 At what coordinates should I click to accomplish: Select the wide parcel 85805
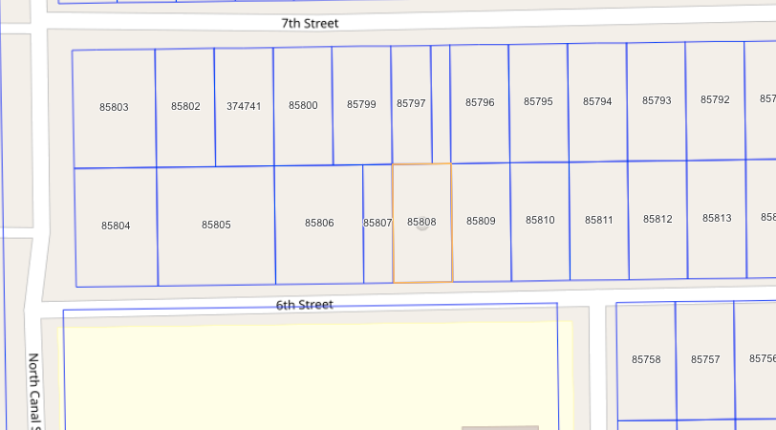(216, 225)
